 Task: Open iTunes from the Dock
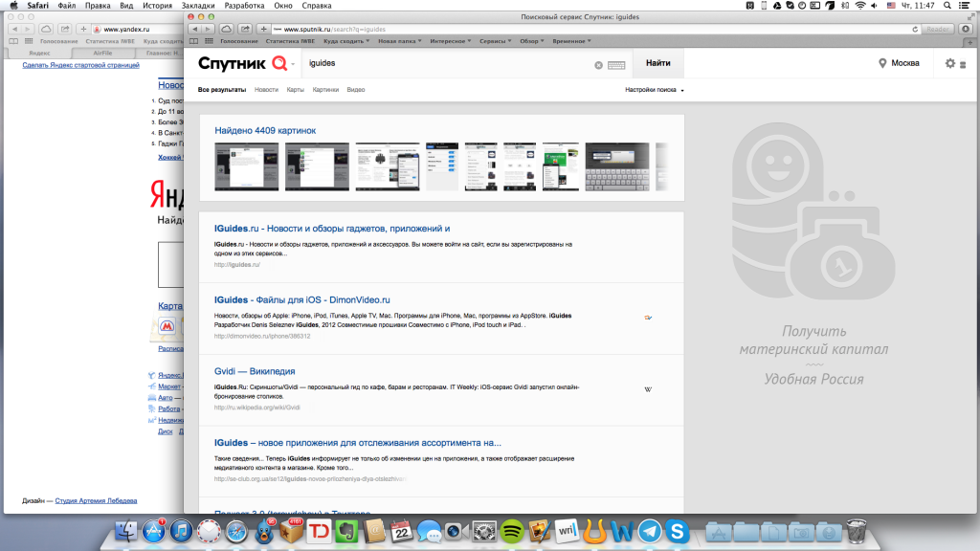tap(181, 532)
